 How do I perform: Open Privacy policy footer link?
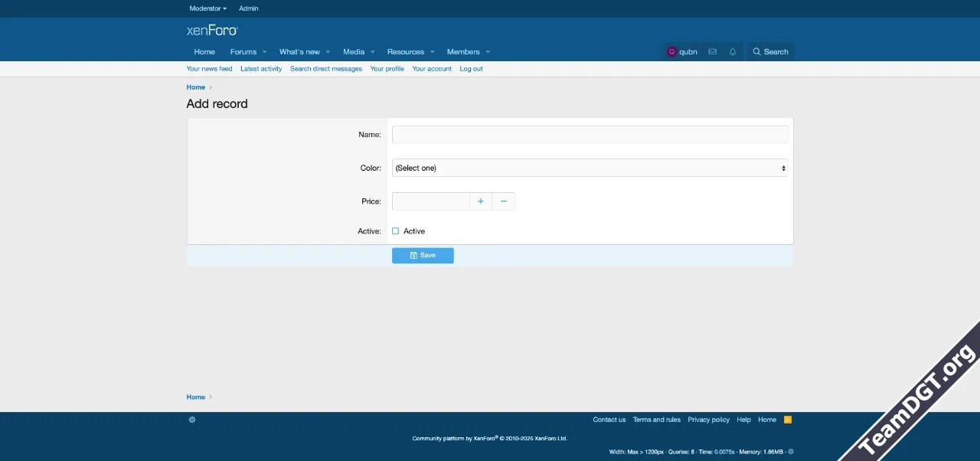point(708,420)
